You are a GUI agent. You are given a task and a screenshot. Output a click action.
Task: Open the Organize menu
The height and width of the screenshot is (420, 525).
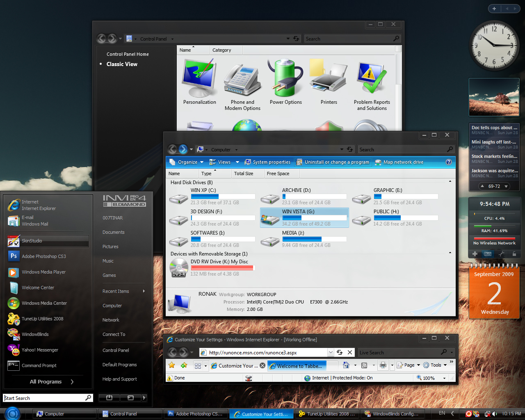pyautogui.click(x=187, y=162)
